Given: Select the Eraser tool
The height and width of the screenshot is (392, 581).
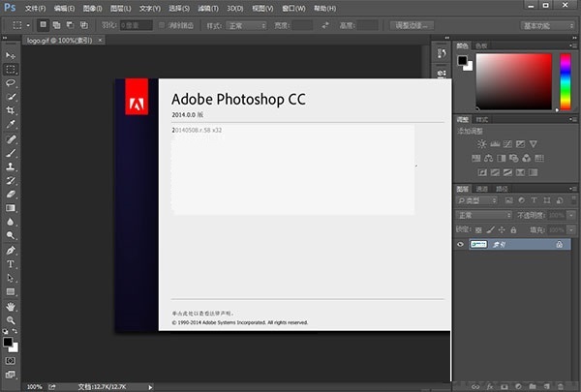Looking at the screenshot, I should click(11, 195).
